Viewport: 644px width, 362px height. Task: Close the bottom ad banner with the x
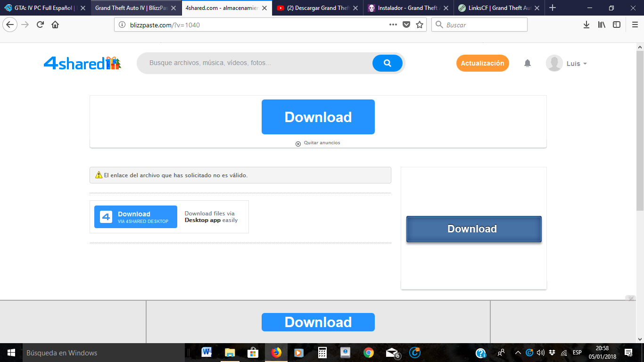pos(630,298)
